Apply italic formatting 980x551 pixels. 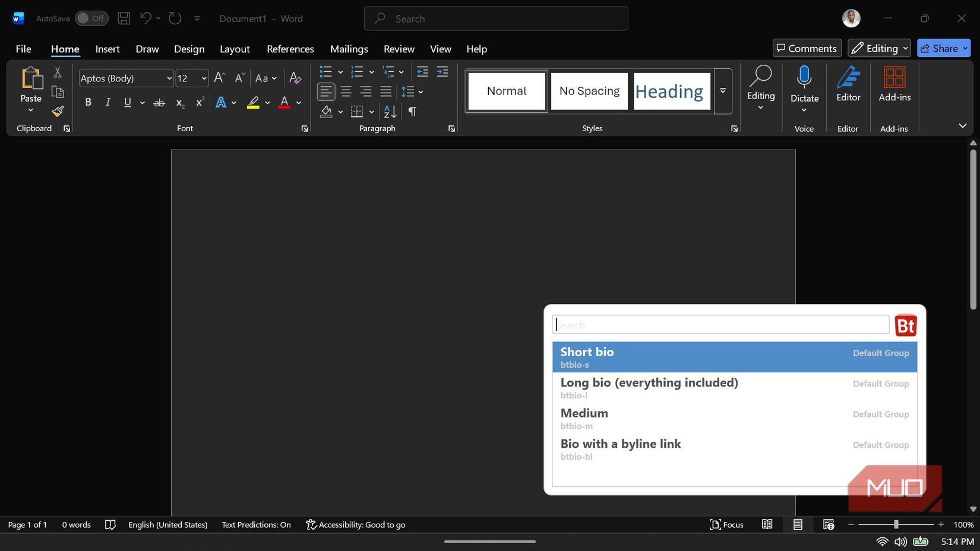point(108,102)
